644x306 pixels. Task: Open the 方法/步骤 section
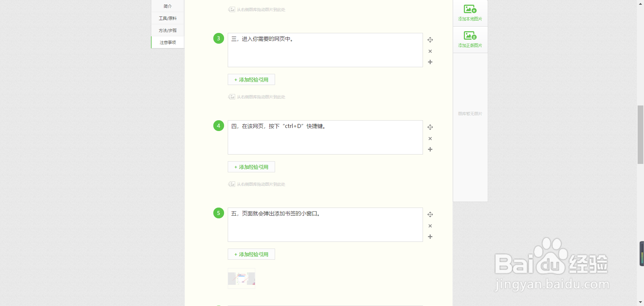167,30
